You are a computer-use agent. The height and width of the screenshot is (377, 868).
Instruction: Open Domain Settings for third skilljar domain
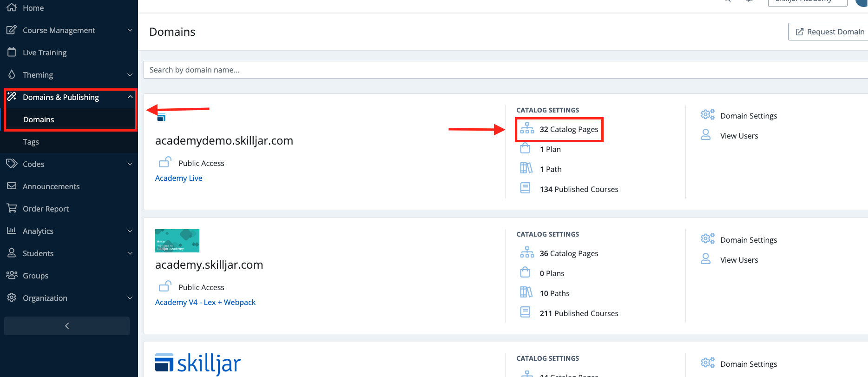pyautogui.click(x=749, y=364)
